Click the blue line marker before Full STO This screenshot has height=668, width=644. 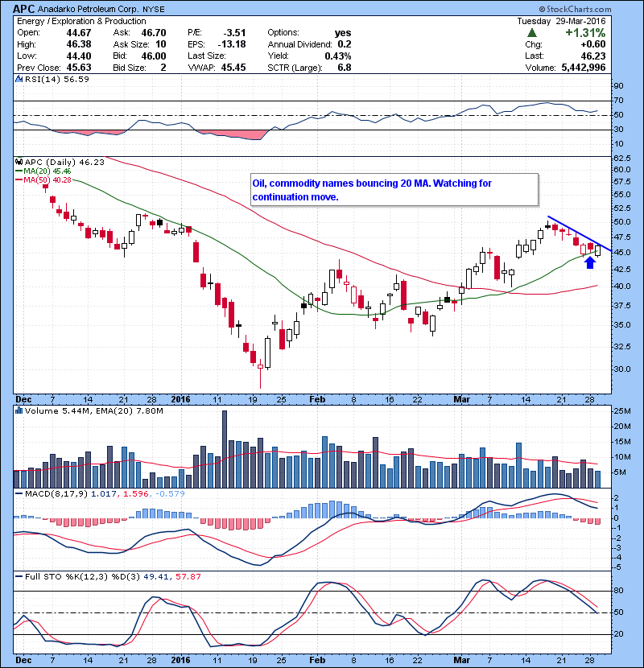[19, 576]
